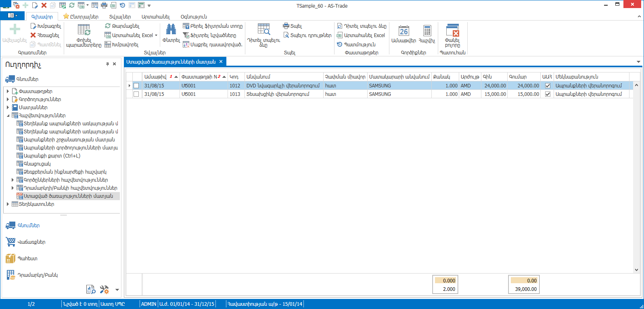Switch to the Սյալներ ribbon tab
644x309 pixels.
120,17
